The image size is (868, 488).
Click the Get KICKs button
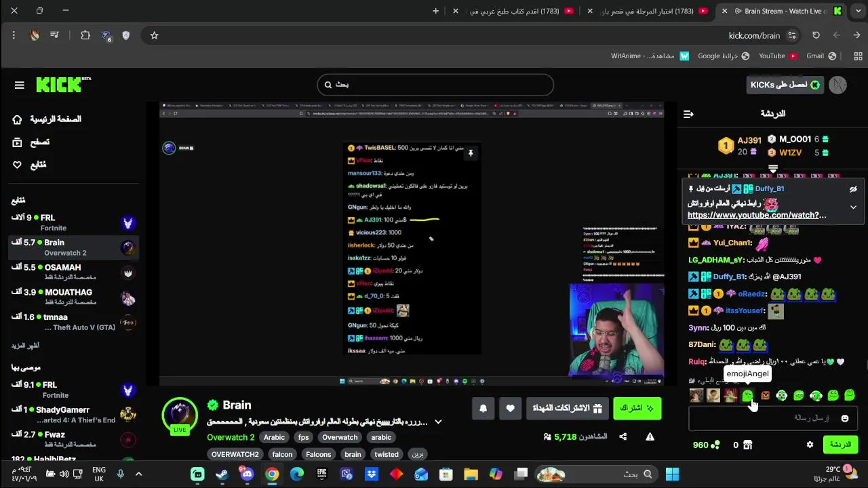(785, 85)
